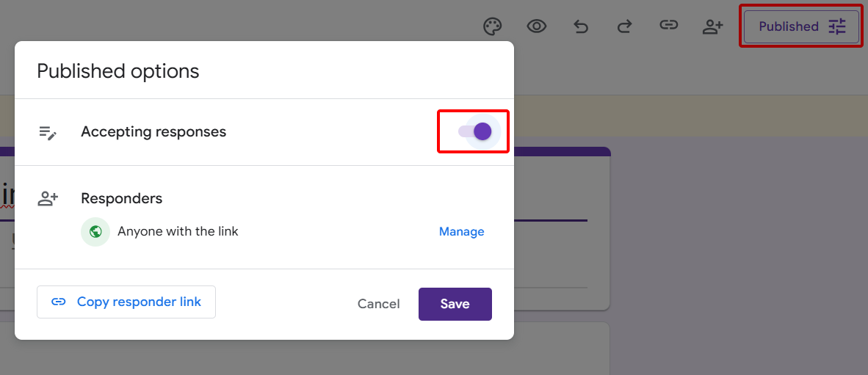Click the Published options dialog heading

tap(118, 71)
